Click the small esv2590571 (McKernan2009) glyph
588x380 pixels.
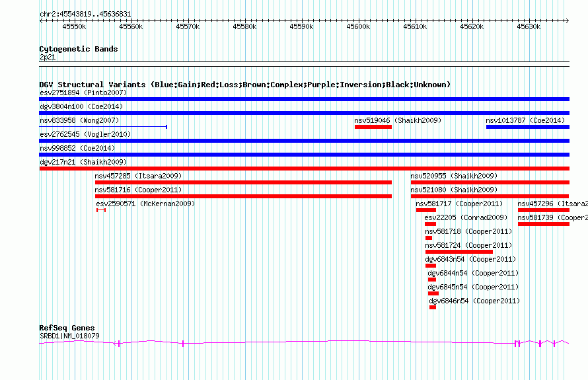click(x=101, y=210)
